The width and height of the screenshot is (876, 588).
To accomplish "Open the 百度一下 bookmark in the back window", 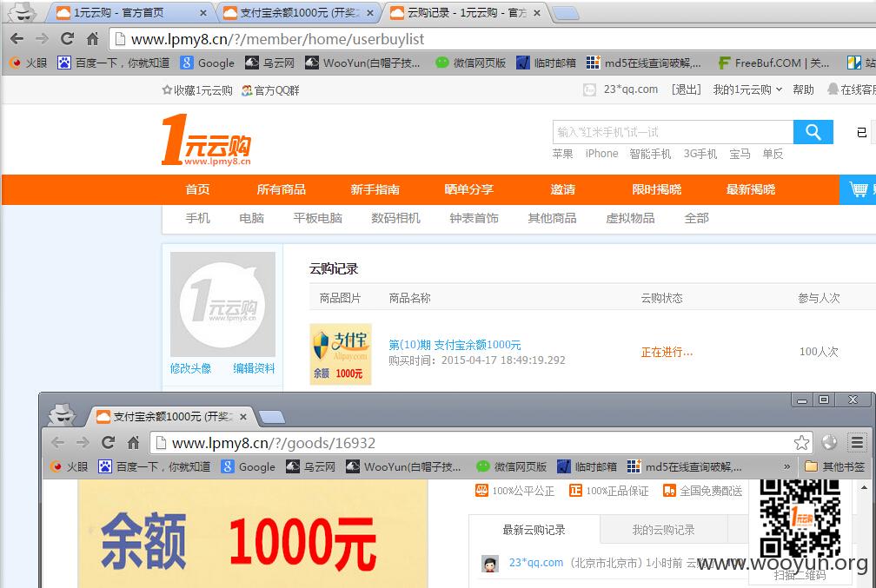I will [x=113, y=63].
